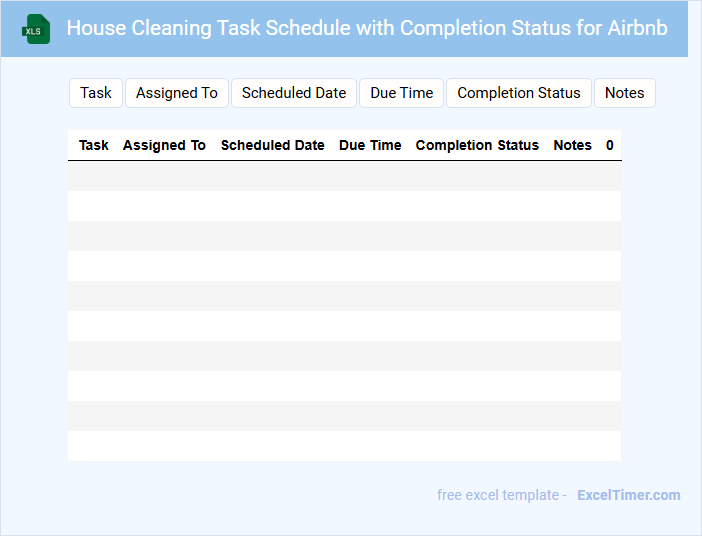This screenshot has height=536, width=702.
Task: Click the last empty table row
Action: (x=344, y=446)
